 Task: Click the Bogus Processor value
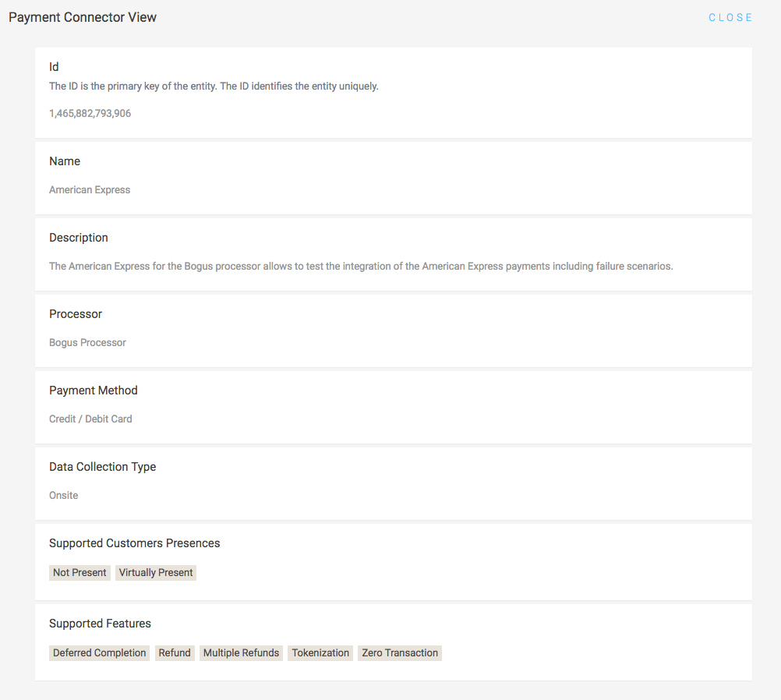[87, 343]
